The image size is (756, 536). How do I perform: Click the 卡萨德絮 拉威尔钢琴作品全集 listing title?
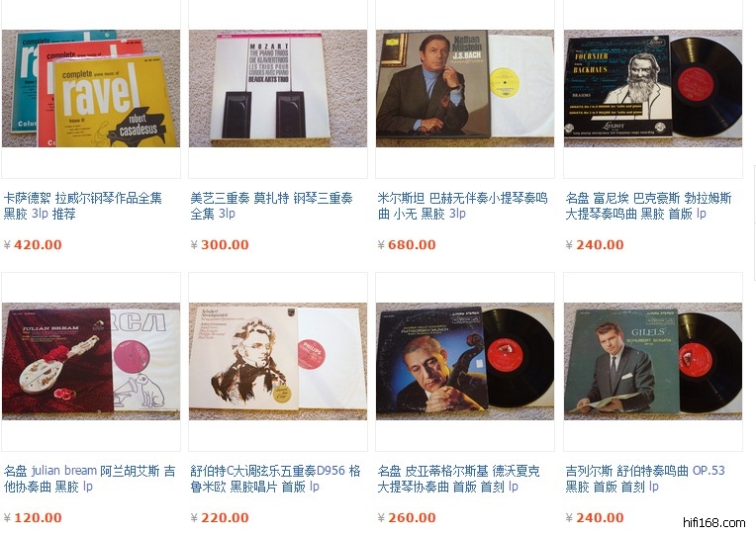point(83,206)
